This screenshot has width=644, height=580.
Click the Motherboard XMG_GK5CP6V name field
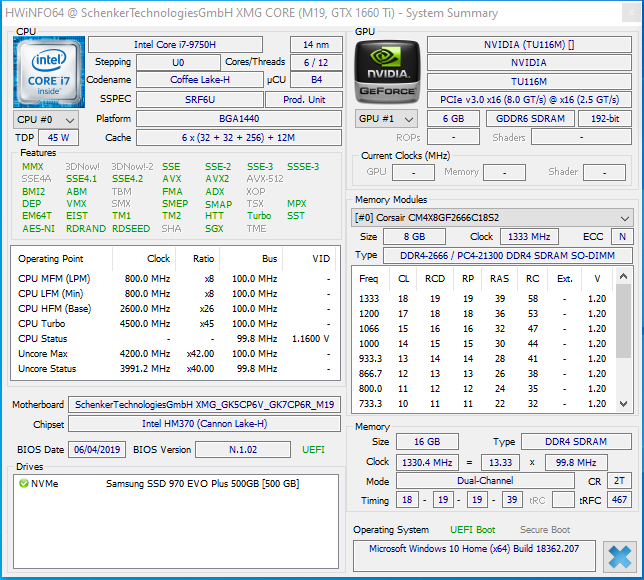pyautogui.click(x=205, y=405)
